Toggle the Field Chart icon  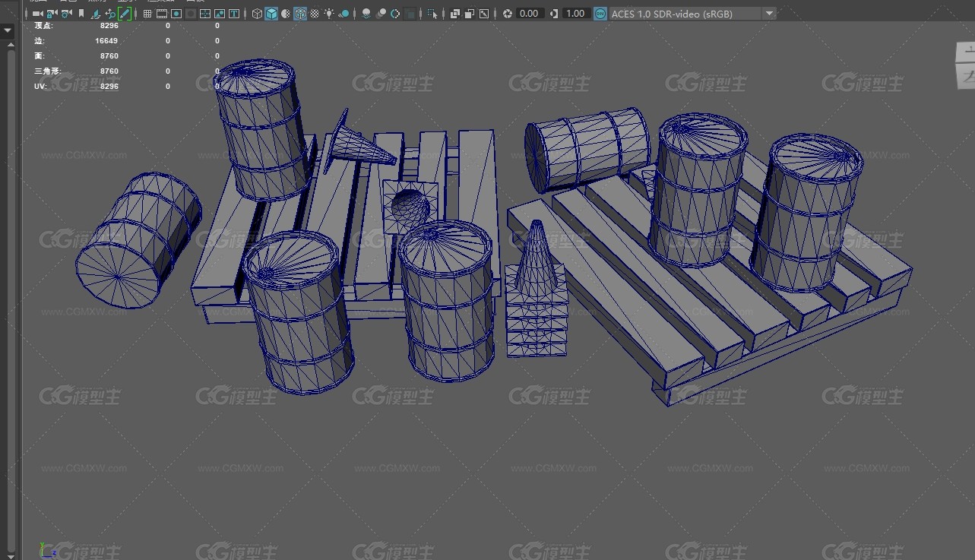[205, 14]
